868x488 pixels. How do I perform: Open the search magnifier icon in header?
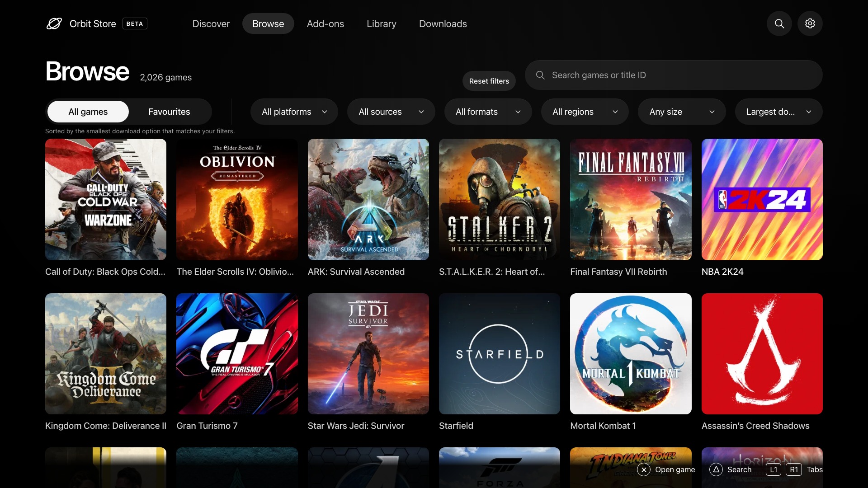point(779,23)
